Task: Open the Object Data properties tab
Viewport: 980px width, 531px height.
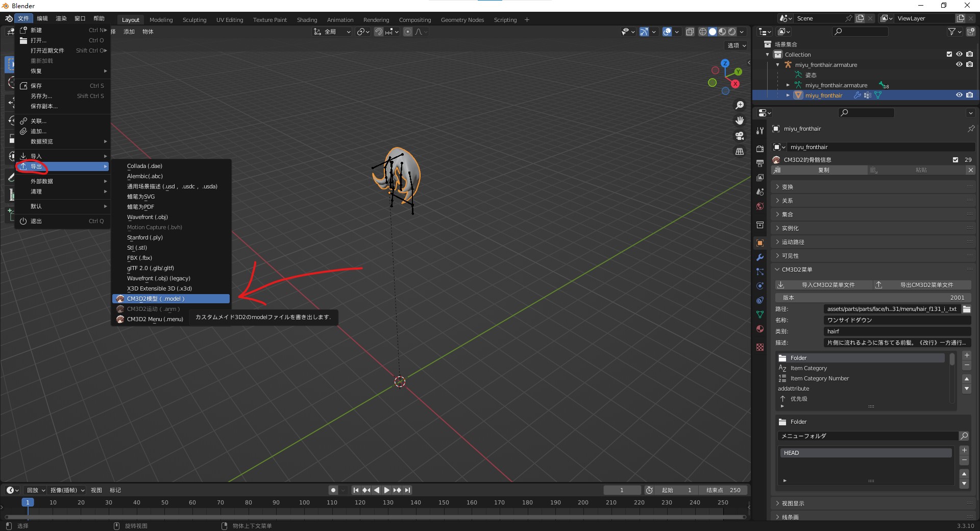Action: coord(760,315)
